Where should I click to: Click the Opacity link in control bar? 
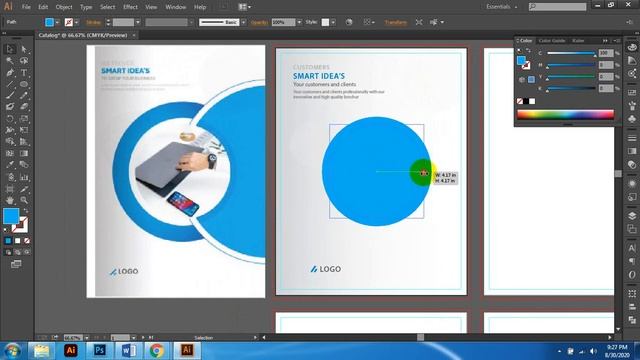pos(259,22)
